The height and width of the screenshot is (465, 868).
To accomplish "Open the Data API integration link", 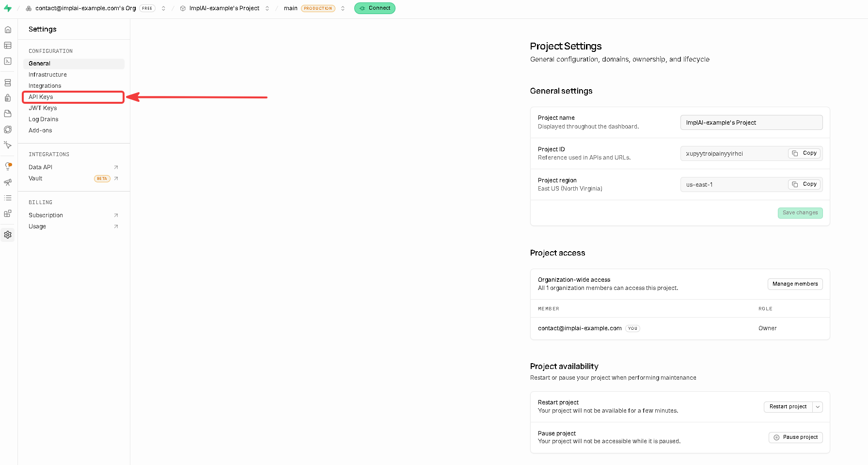I will 74,167.
